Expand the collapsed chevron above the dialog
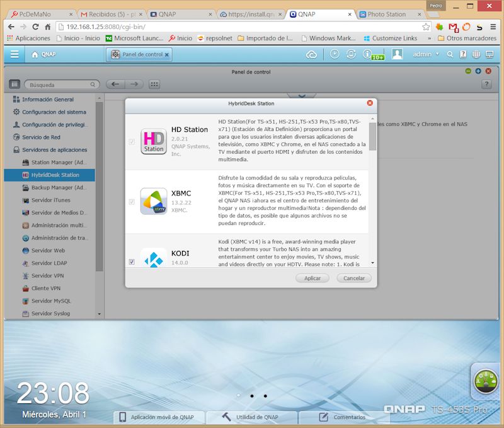 click(302, 96)
